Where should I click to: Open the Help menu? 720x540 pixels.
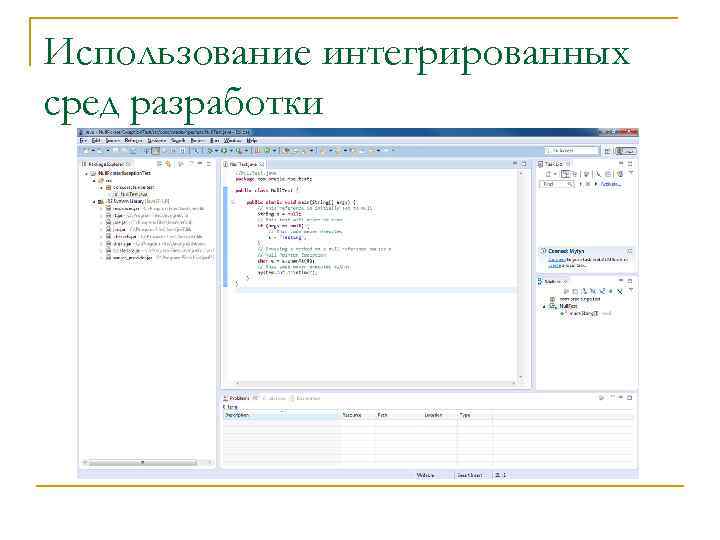click(x=252, y=141)
